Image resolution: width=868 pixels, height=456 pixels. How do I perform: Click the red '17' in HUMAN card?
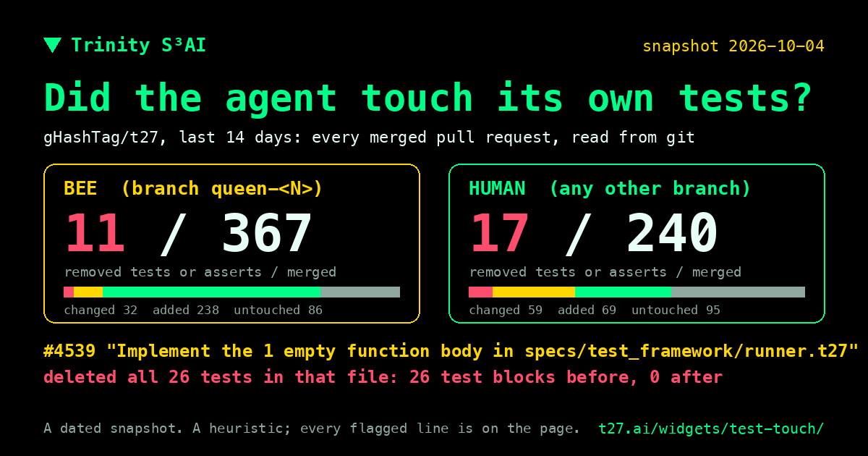coord(500,234)
